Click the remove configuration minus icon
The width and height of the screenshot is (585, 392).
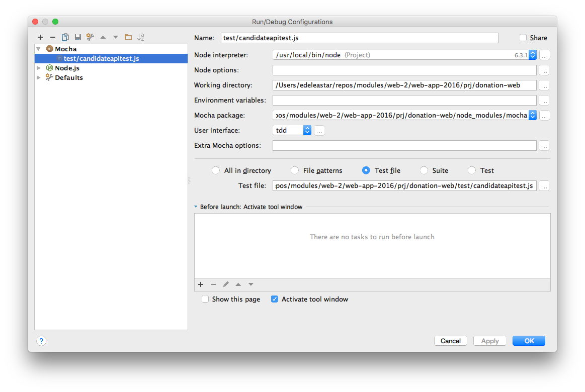[x=52, y=37]
